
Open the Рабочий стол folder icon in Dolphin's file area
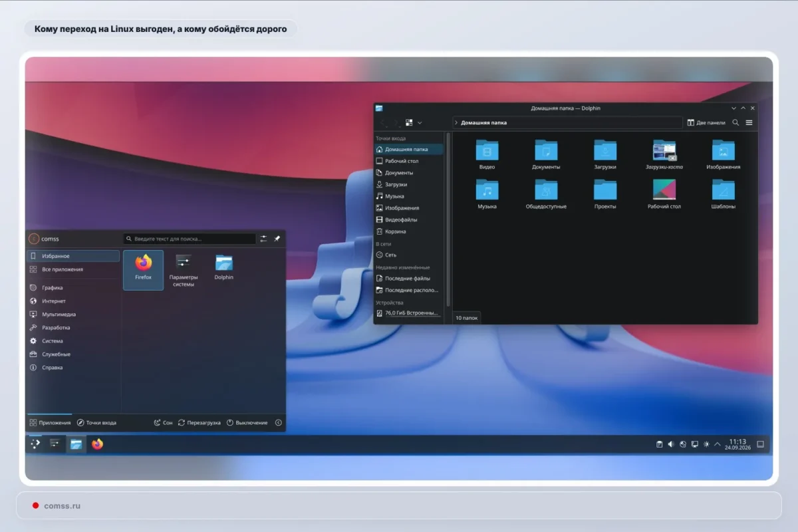point(664,194)
